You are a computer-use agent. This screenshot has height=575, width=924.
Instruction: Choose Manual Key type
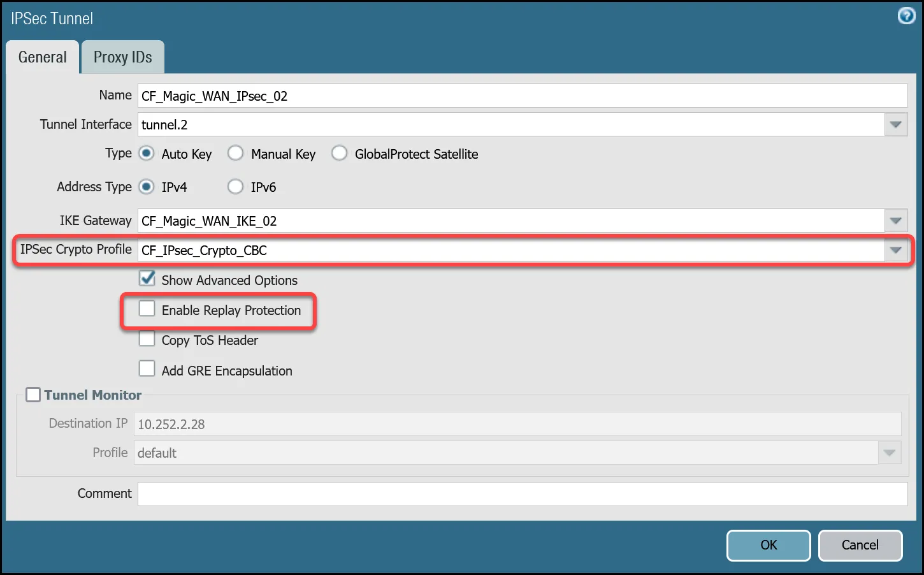click(x=236, y=154)
